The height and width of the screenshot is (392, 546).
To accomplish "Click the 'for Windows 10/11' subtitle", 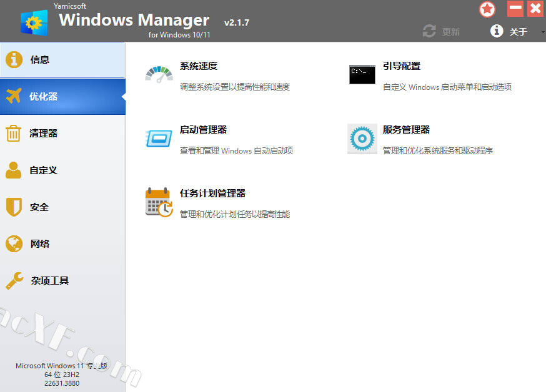I will click(x=179, y=35).
